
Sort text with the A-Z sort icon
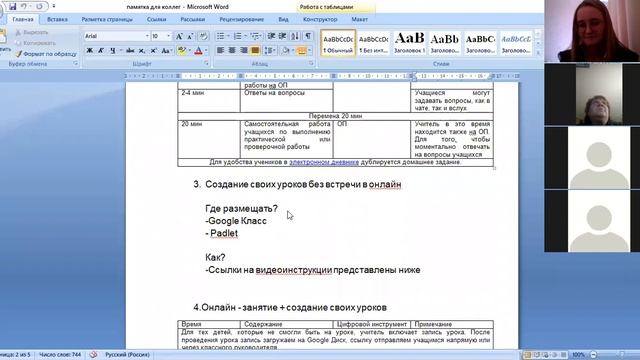(295, 36)
